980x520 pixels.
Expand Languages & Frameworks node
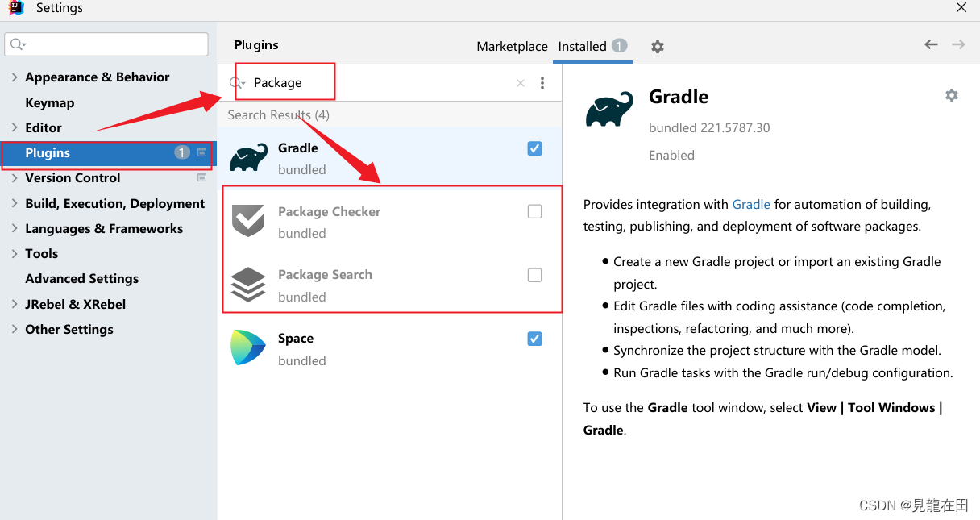click(15, 228)
